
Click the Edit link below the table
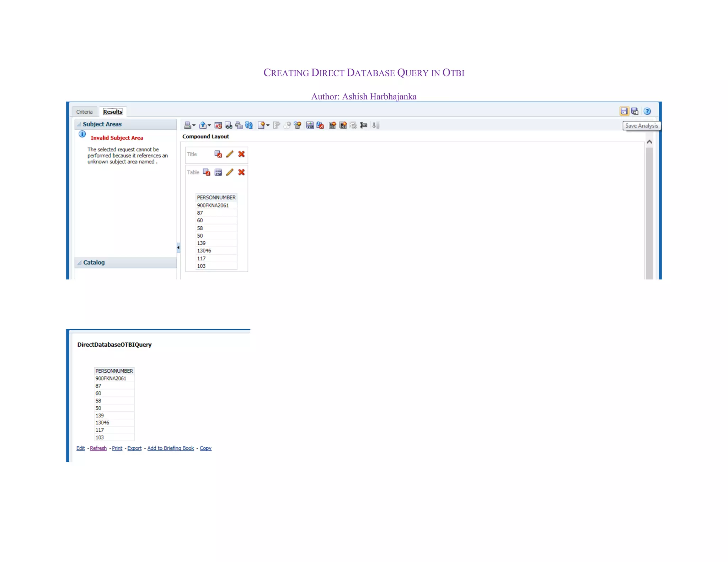[80, 448]
